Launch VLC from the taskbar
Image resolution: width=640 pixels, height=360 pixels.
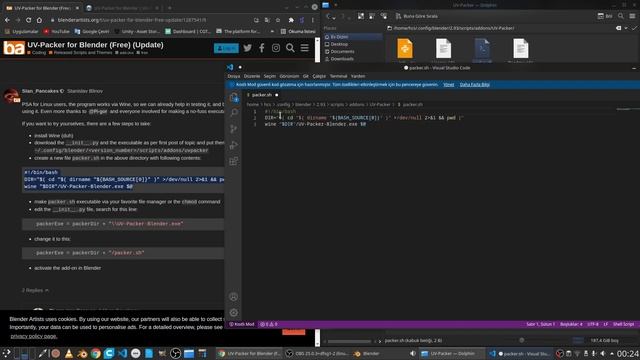(x=69, y=353)
